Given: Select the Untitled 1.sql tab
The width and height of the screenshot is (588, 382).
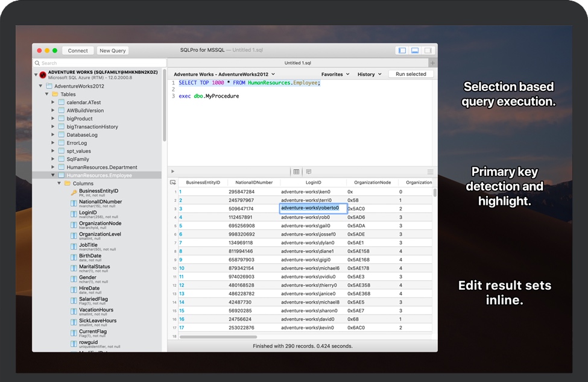Looking at the screenshot, I should pos(297,63).
